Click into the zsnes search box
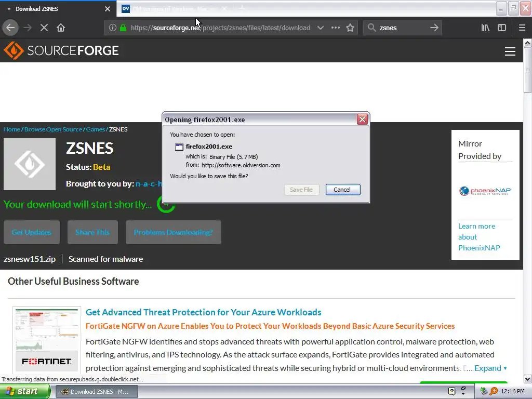Screen dimensions: 532x399 point(403,28)
